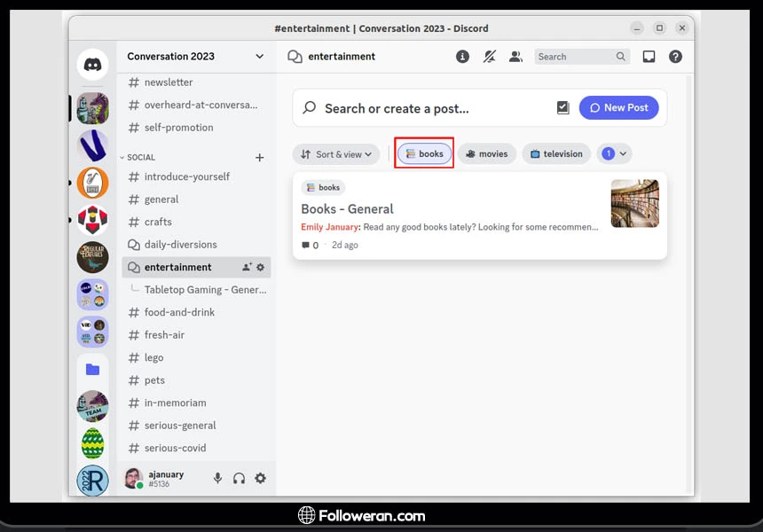Invite people to entertainment channel

pyautogui.click(x=247, y=267)
